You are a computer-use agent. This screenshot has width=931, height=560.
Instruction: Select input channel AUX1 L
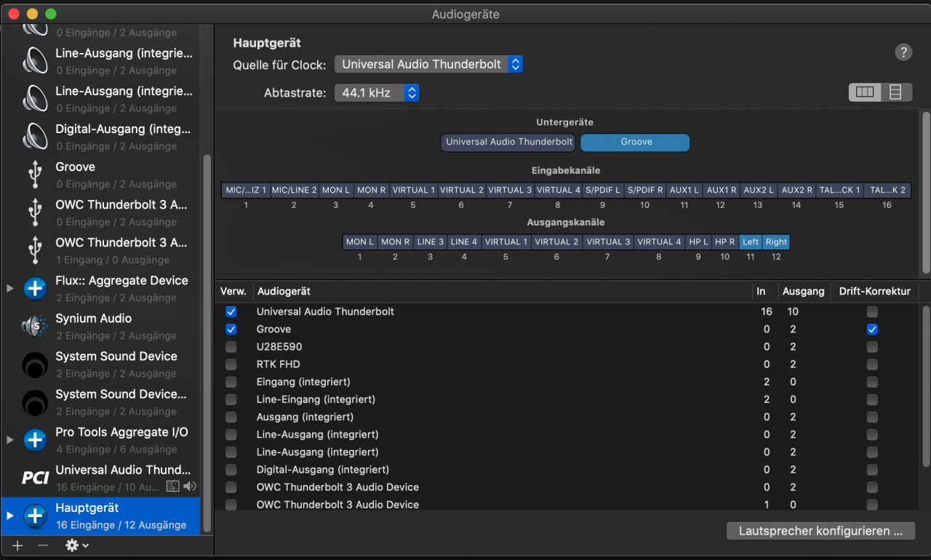[684, 190]
